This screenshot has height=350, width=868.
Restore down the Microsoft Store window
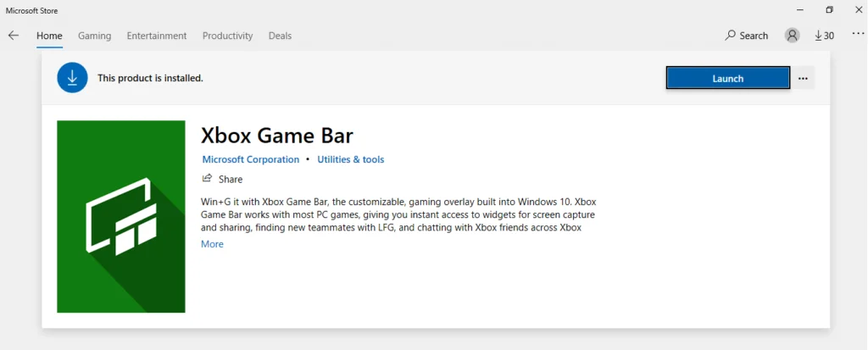(x=829, y=10)
